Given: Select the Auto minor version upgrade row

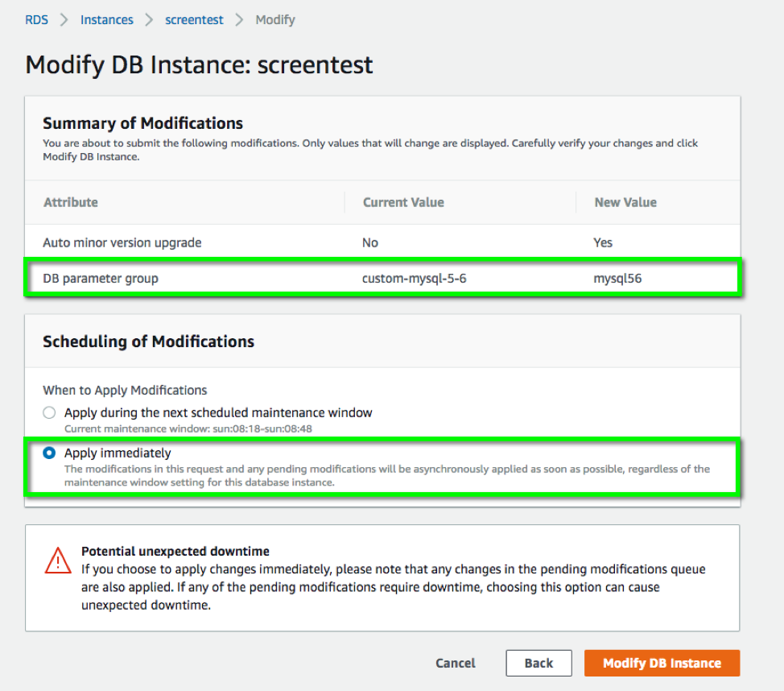Looking at the screenshot, I should pos(122,242).
